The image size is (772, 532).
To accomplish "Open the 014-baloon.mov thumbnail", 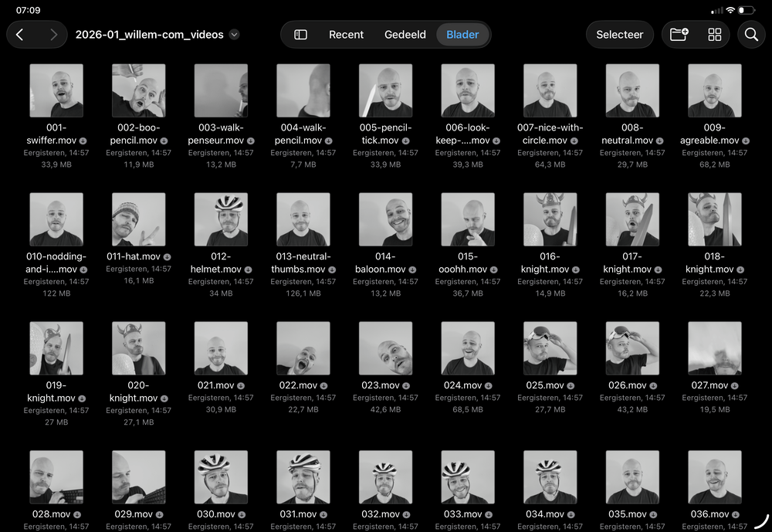I will tap(385, 219).
